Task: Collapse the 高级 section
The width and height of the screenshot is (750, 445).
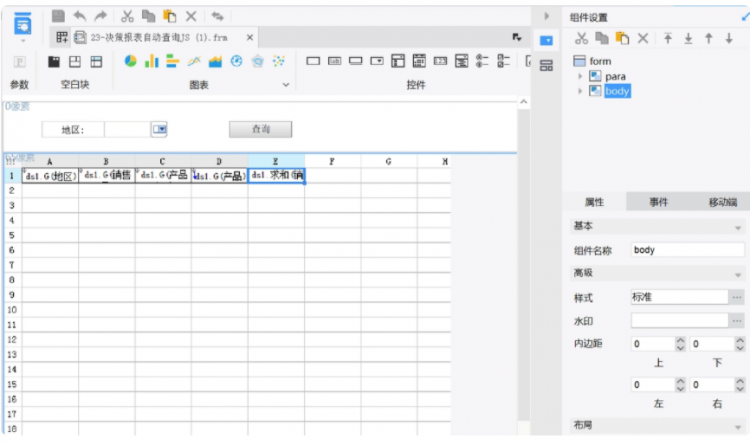Action: coord(738,275)
